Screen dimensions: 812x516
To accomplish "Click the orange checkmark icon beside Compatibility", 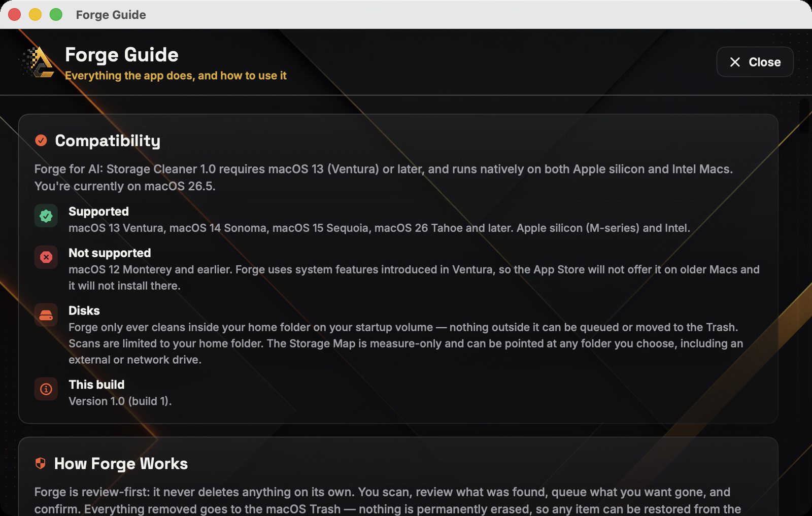I will pos(41,141).
